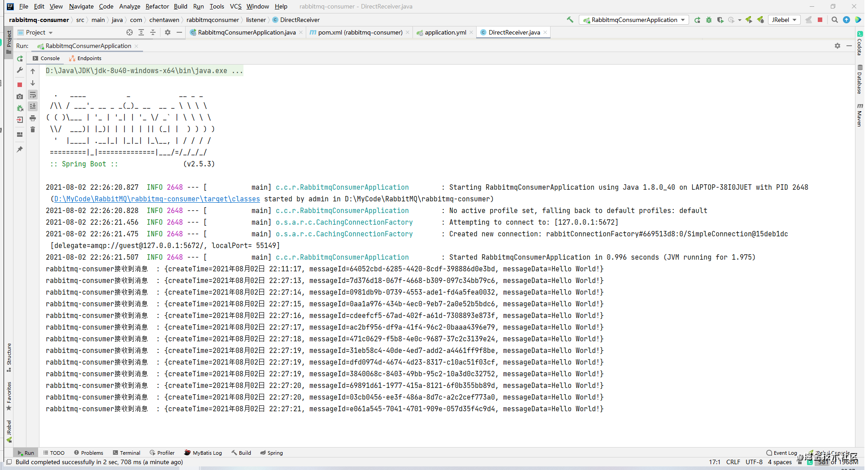Open profiler run dropdown arrow
Screen dimensions: 868x470
click(x=739, y=20)
